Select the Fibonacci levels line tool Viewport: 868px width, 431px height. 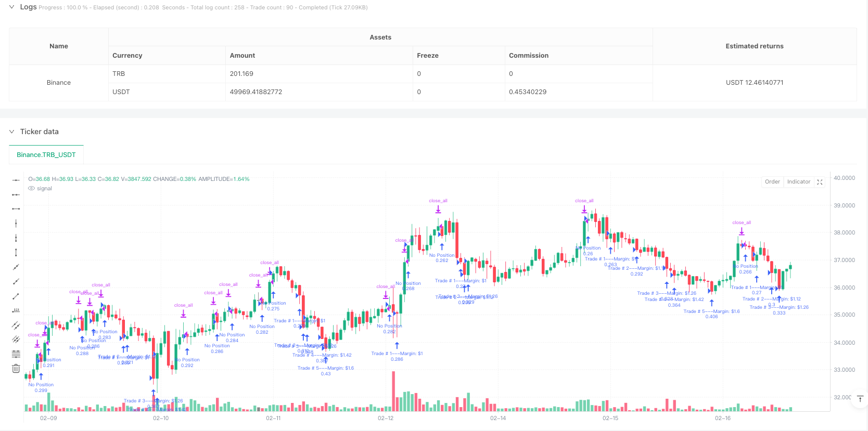click(x=16, y=354)
